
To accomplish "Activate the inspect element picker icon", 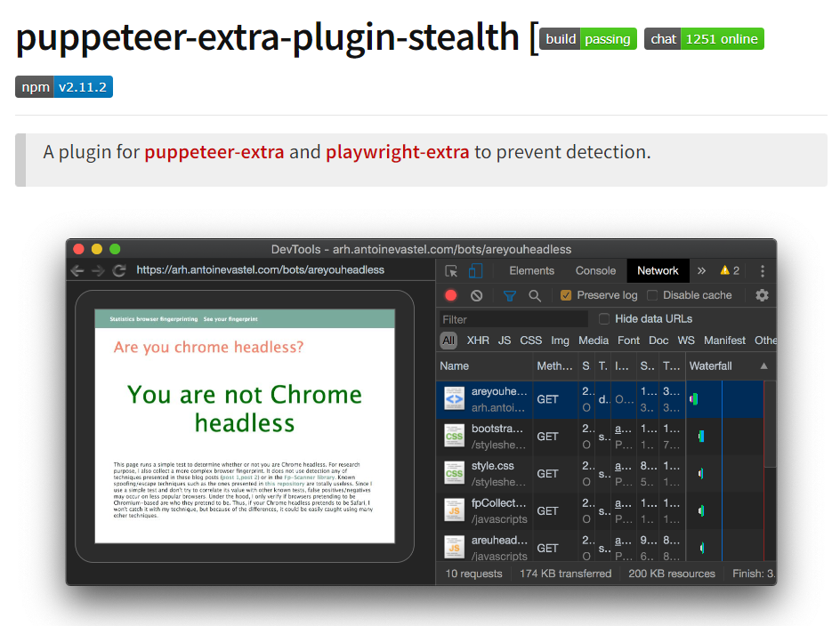I will [451, 271].
